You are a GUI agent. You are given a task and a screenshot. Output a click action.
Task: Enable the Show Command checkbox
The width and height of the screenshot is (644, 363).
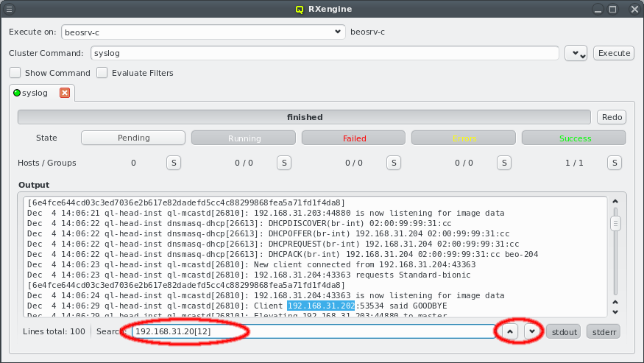15,73
